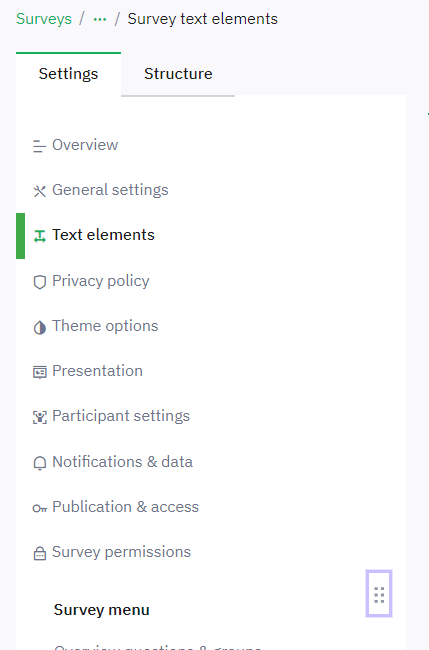Expand the breadcrumb ellipsis
The height and width of the screenshot is (650, 429).
(x=100, y=19)
